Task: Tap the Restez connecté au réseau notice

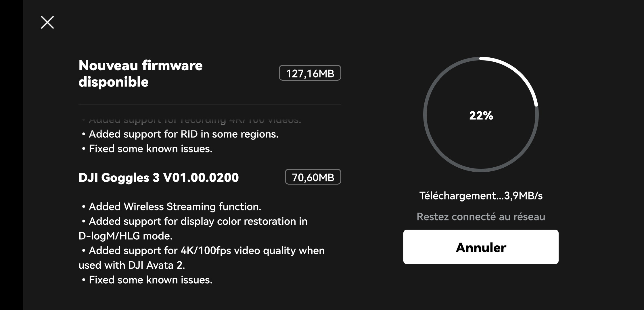Action: (481, 217)
